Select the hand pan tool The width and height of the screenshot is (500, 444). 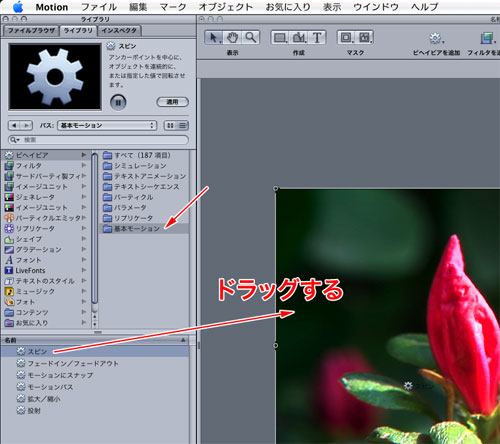click(233, 37)
